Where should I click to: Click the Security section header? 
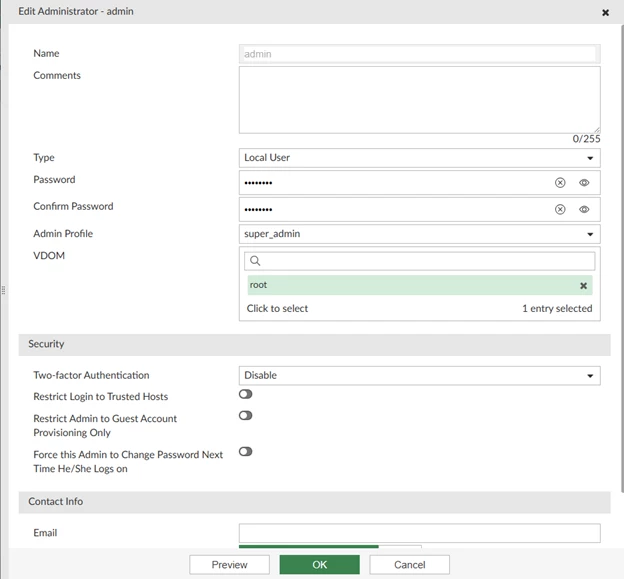coord(314,345)
